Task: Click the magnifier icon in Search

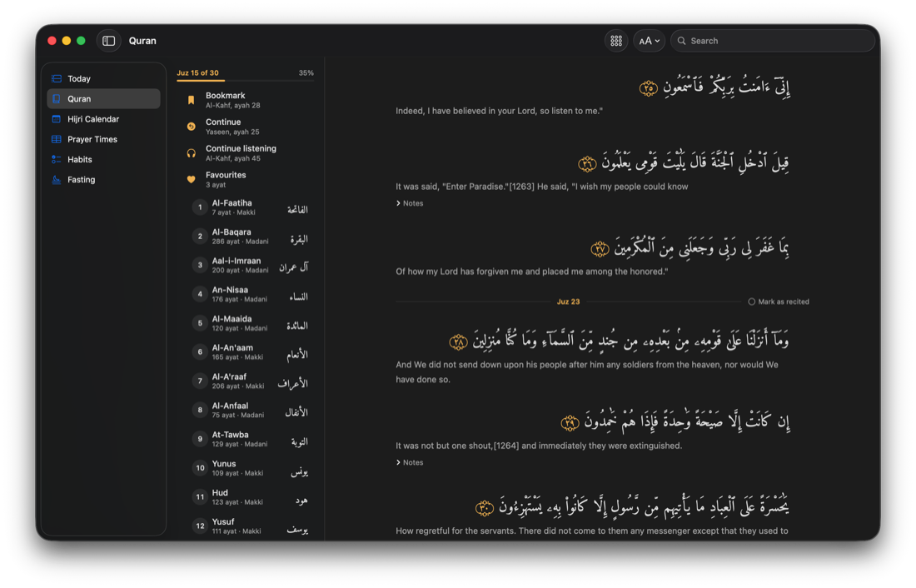Action: pos(681,41)
